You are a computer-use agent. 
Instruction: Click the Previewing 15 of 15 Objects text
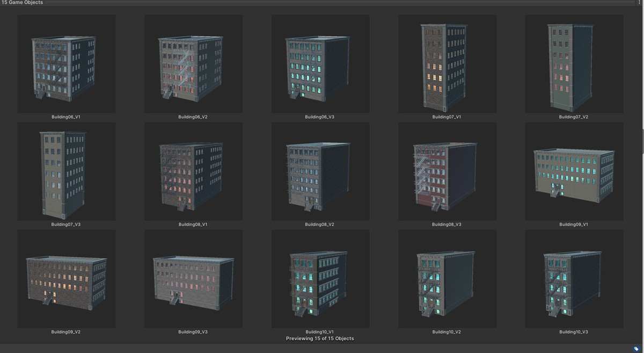tap(320, 338)
